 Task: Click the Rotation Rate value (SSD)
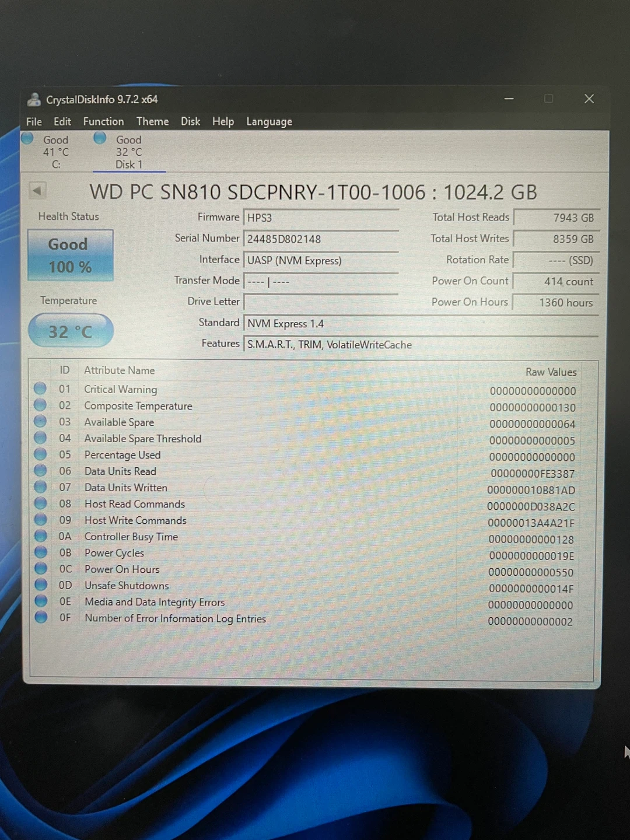[556, 260]
